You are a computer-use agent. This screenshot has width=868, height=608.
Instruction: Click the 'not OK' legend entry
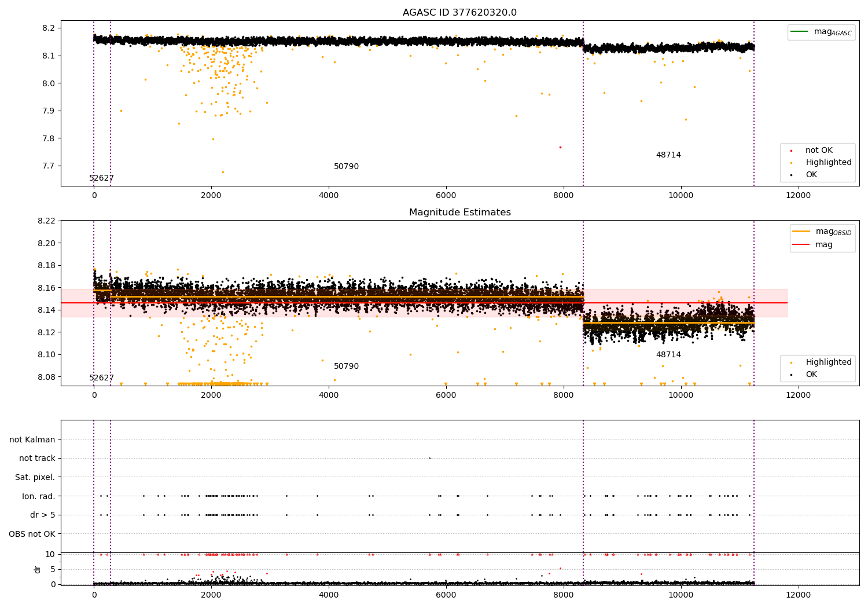pos(819,151)
